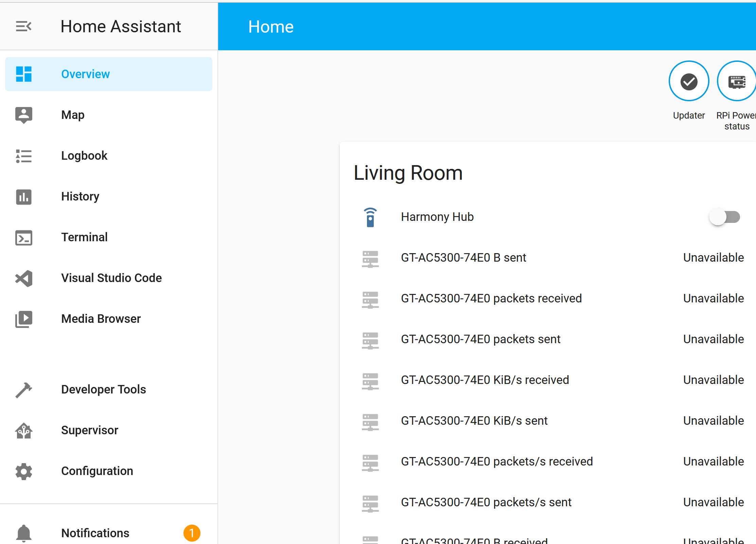The width and height of the screenshot is (756, 544).
Task: Click Unavailable state for packets/s sent
Action: click(714, 502)
